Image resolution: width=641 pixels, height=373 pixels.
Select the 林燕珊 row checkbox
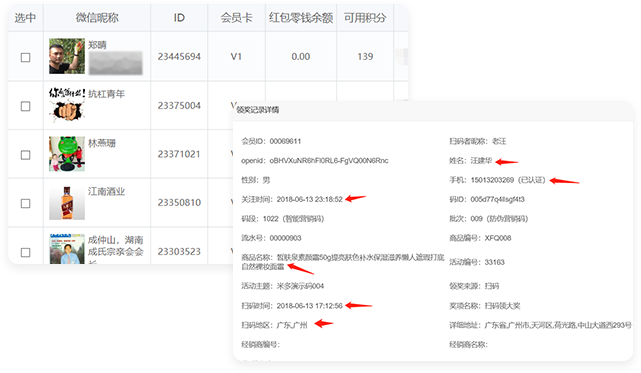point(25,155)
